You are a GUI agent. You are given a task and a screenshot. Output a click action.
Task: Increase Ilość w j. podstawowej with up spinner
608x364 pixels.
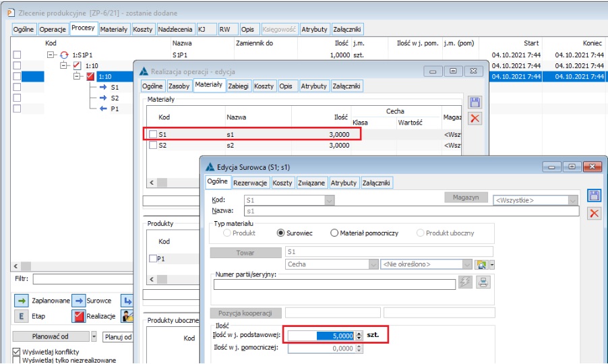pyautogui.click(x=359, y=332)
